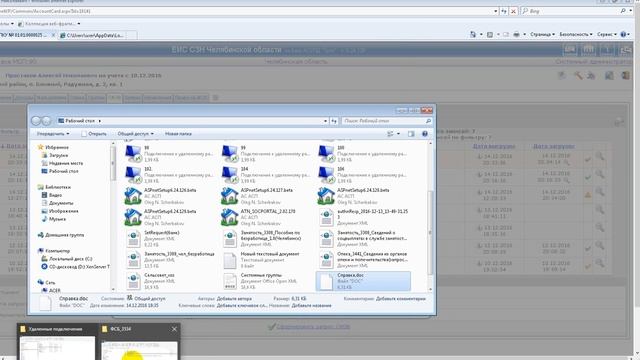Open the Удаленные подключения taskbar thumbnail
Screen dimensions: 640x360
pos(57,341)
